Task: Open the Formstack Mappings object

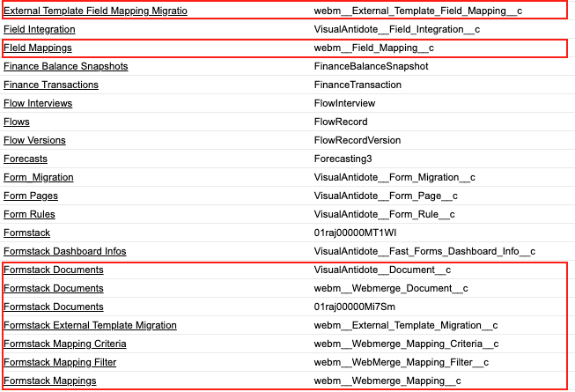Action: (x=50, y=381)
